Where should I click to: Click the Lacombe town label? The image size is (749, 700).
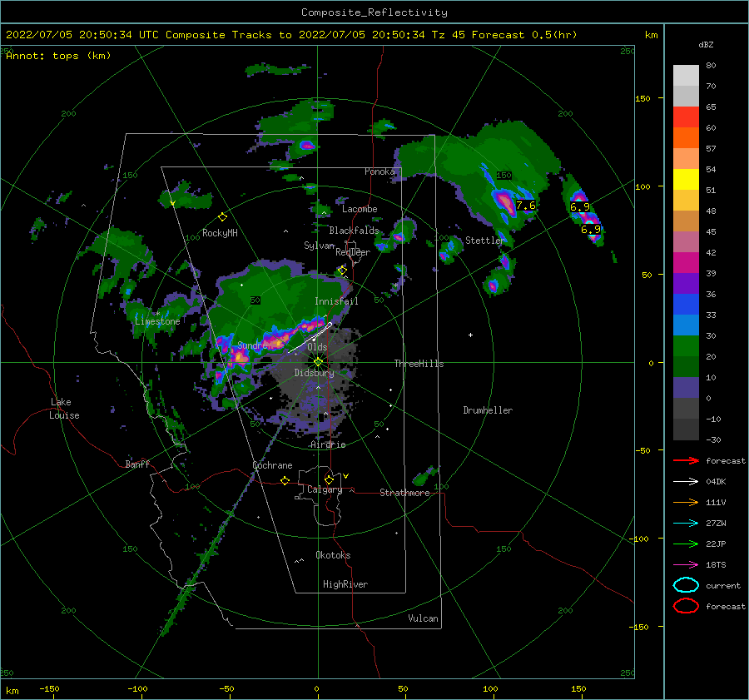click(x=360, y=209)
